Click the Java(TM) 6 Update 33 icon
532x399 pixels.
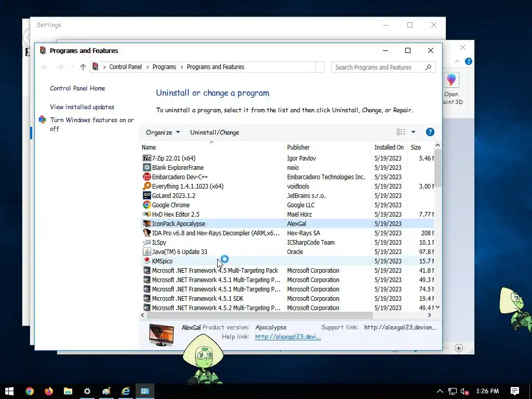(147, 252)
